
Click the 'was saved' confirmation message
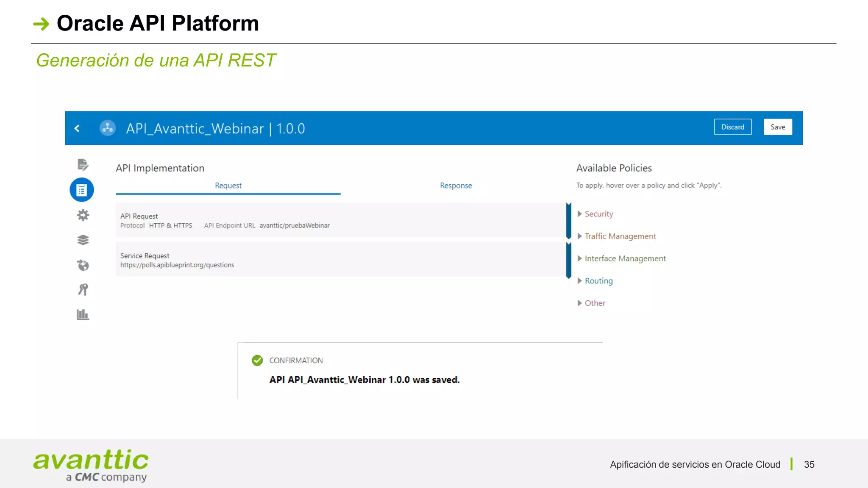364,380
